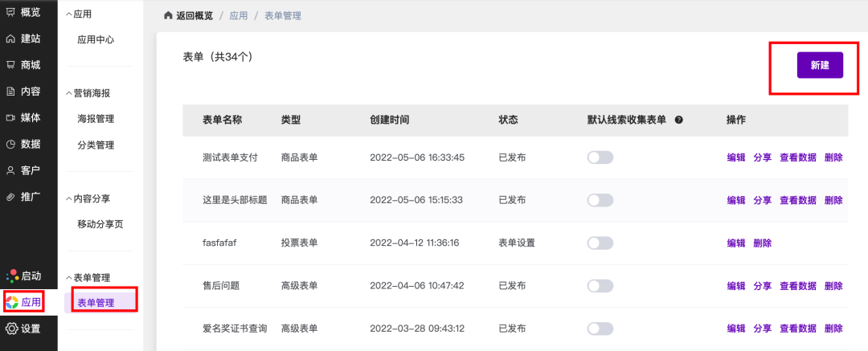The image size is (868, 351).
Task: Collapse the 营销海报 section
Action: click(x=69, y=93)
